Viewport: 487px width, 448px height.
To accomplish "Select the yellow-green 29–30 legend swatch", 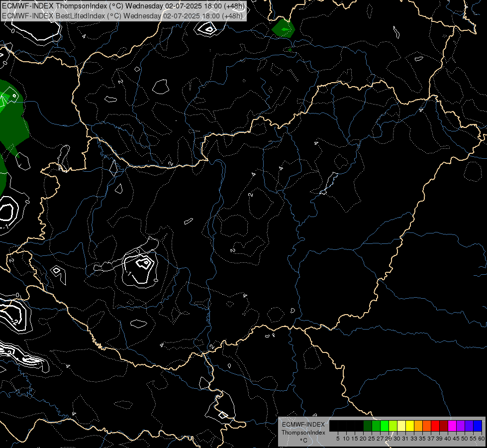I will click(393, 426).
